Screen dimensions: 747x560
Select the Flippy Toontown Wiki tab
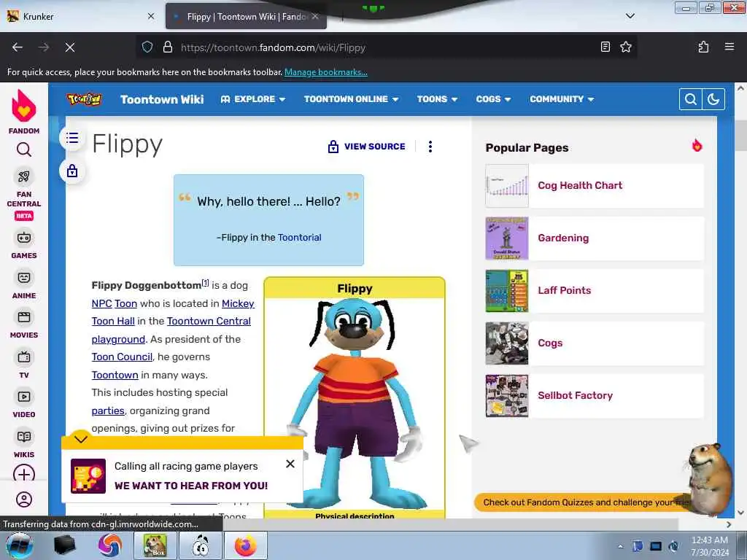[x=246, y=16]
